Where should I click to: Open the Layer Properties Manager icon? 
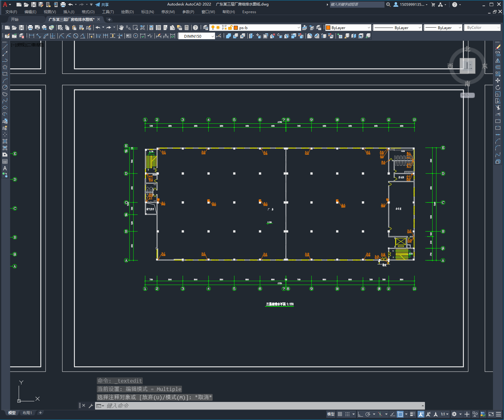pos(206,28)
